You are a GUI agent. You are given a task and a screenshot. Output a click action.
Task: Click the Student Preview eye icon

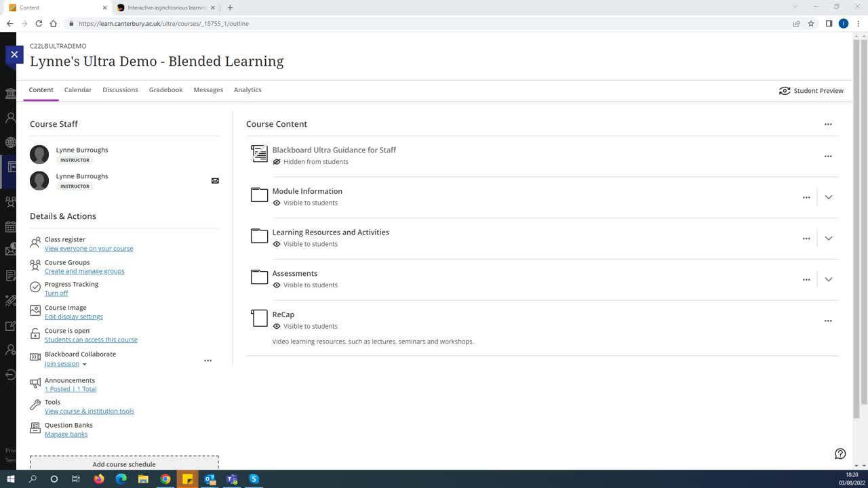click(x=785, y=91)
